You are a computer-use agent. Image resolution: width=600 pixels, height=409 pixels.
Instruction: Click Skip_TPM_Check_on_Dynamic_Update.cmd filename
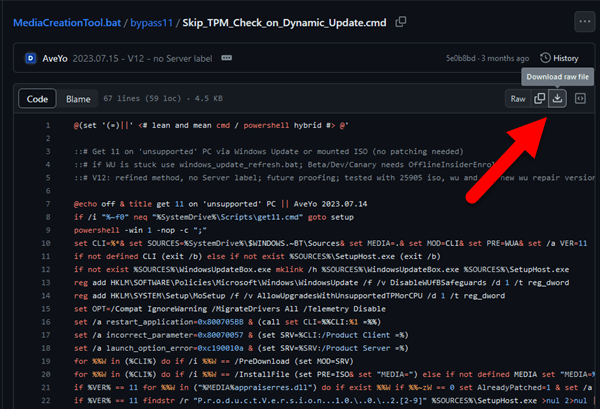coord(284,23)
